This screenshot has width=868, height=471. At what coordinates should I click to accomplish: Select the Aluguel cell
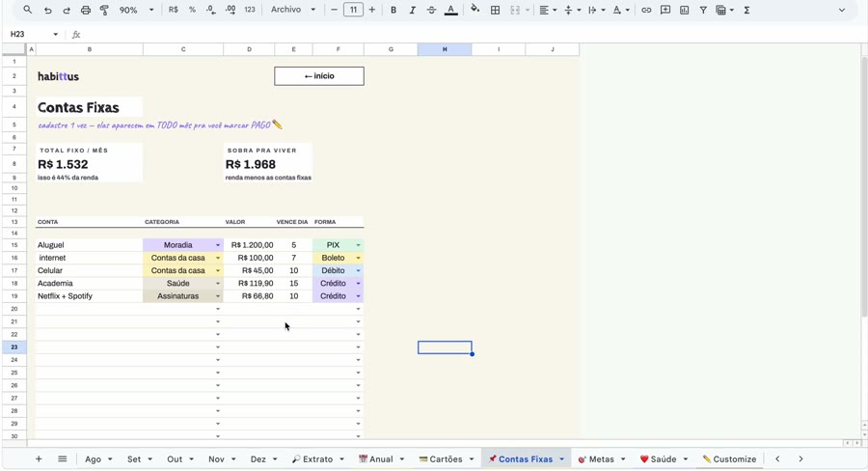[89, 245]
